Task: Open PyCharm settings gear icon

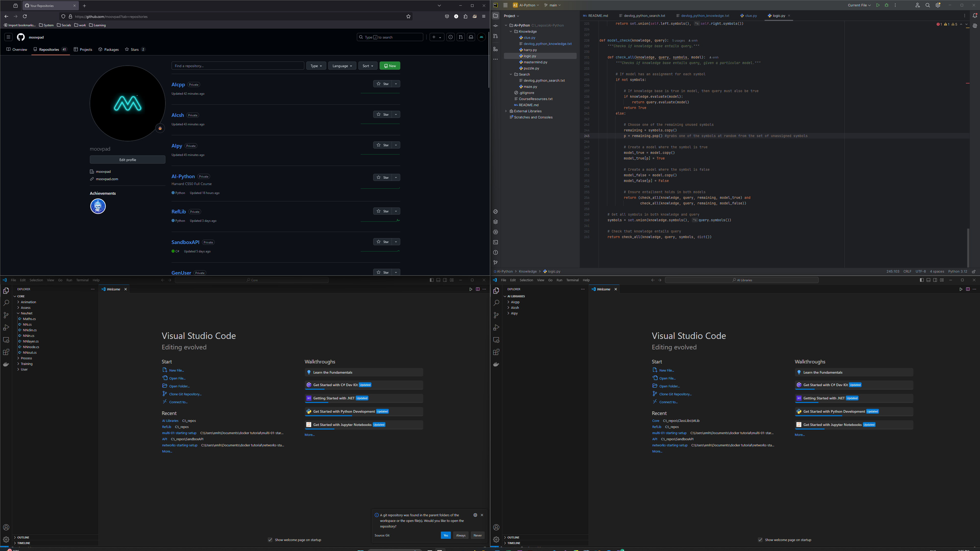Action: (938, 5)
